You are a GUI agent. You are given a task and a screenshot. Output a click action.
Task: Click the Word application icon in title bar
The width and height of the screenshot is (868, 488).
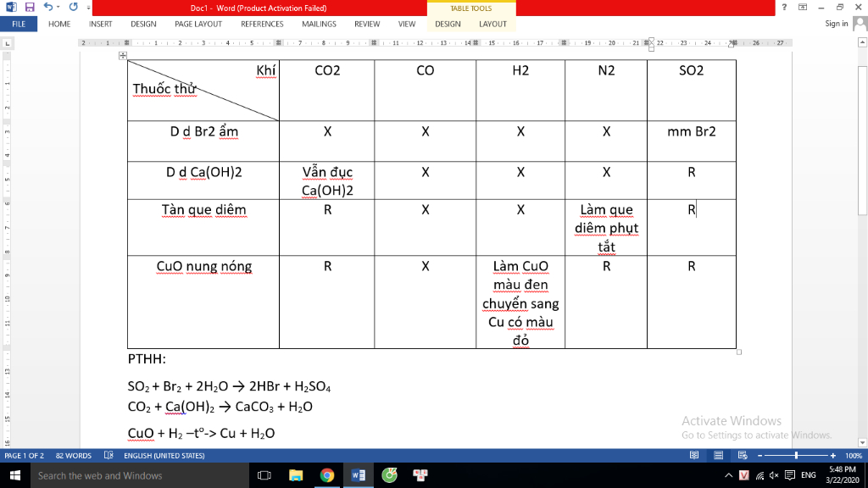pyautogui.click(x=11, y=7)
